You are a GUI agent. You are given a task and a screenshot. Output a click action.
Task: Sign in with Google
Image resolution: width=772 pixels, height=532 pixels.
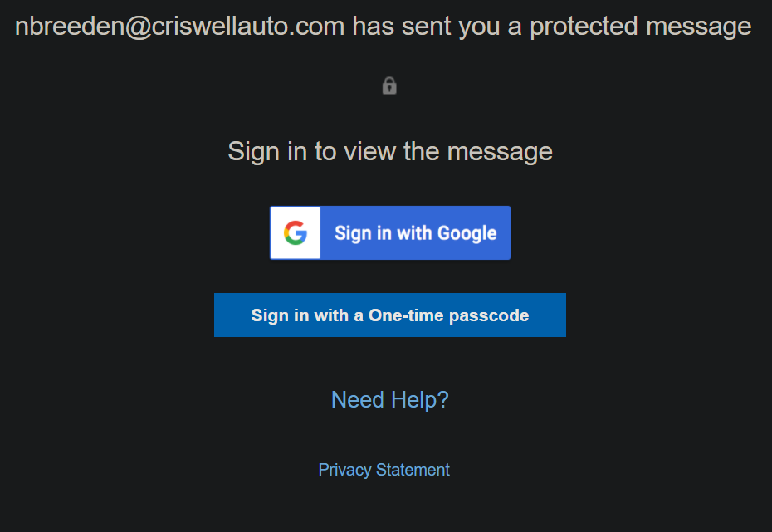390,232
